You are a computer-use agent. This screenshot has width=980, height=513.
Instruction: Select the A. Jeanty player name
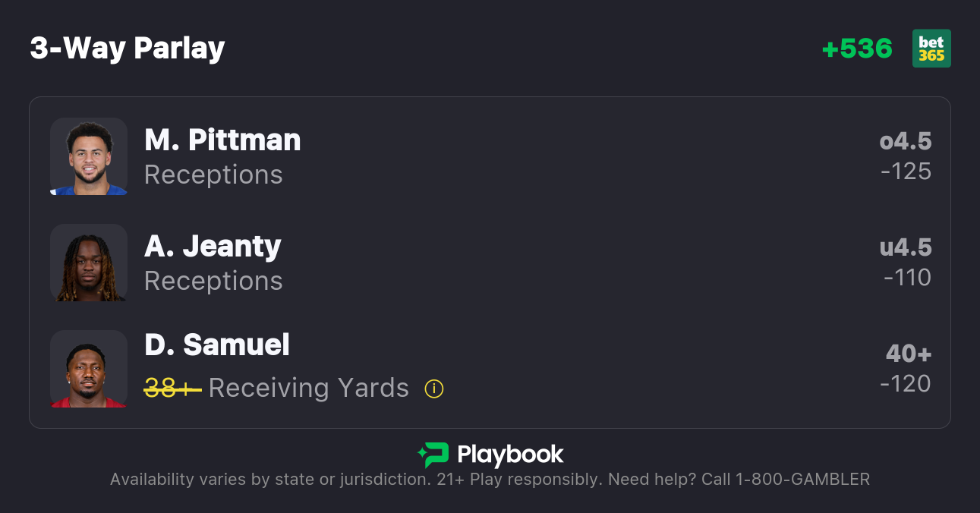click(x=213, y=247)
